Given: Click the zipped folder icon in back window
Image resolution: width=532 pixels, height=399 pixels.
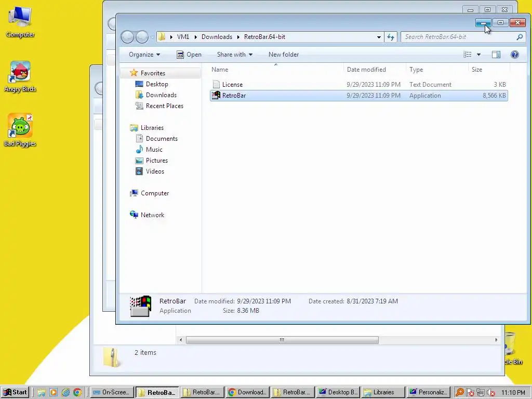Looking at the screenshot, I should [112, 357].
